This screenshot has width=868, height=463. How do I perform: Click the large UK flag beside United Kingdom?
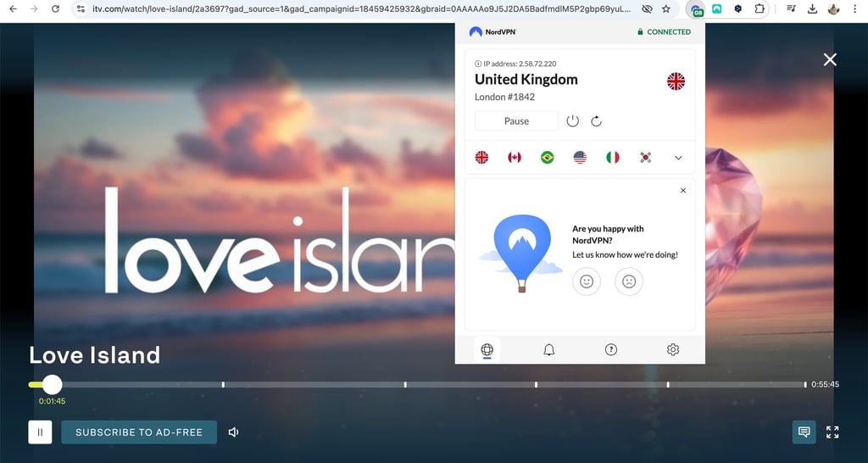tap(676, 81)
